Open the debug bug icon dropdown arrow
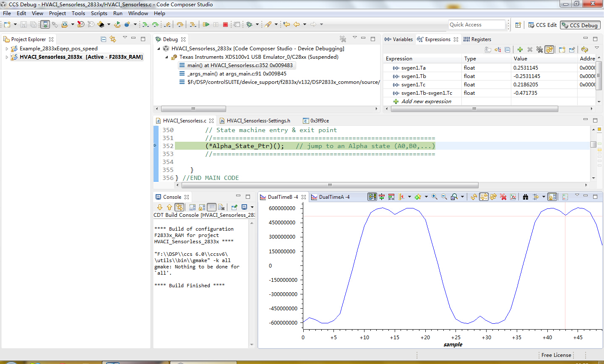 (x=257, y=25)
